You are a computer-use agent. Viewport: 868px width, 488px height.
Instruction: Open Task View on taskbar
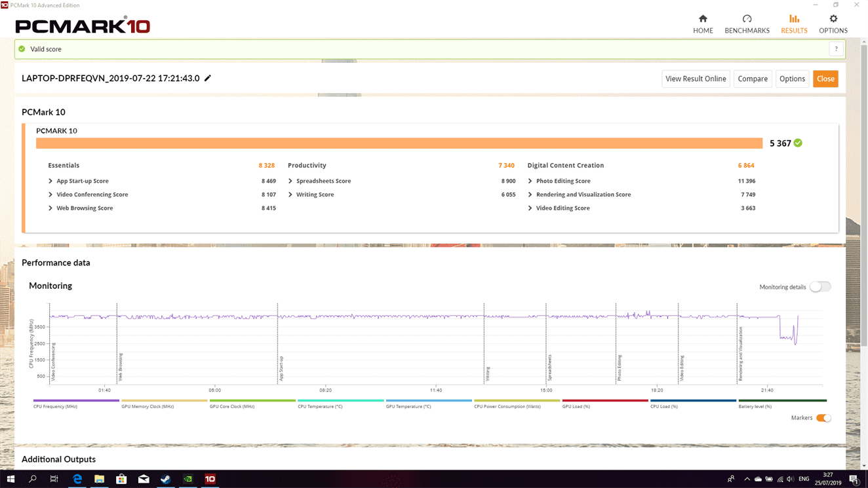(54, 479)
